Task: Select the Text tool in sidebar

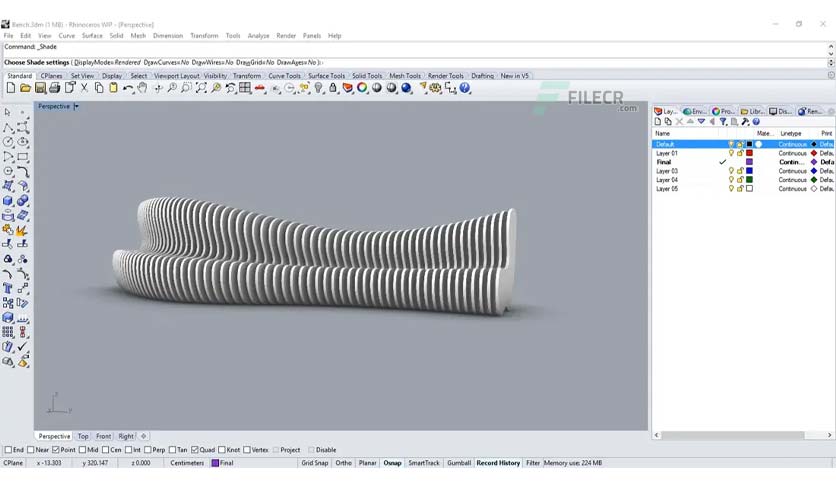Action: click(x=8, y=288)
